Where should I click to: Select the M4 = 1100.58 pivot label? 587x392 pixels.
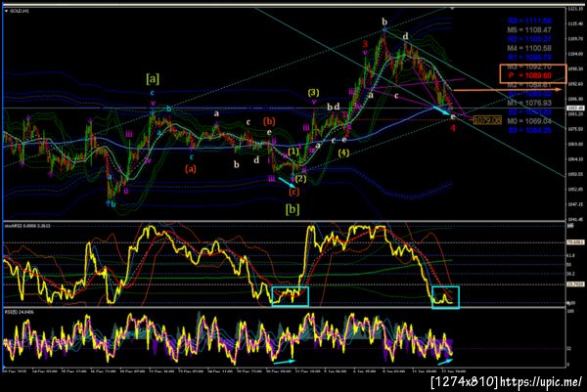point(529,48)
